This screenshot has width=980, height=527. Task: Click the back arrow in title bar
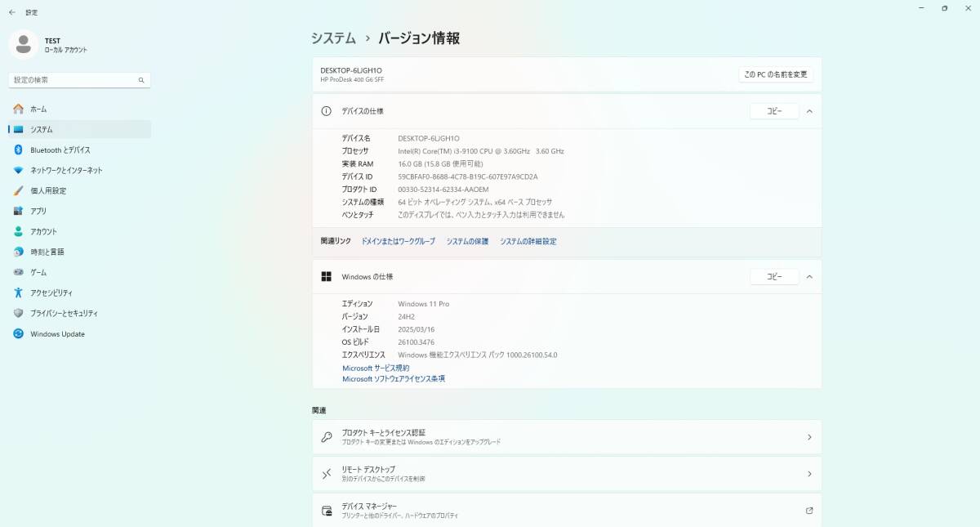tap(11, 12)
